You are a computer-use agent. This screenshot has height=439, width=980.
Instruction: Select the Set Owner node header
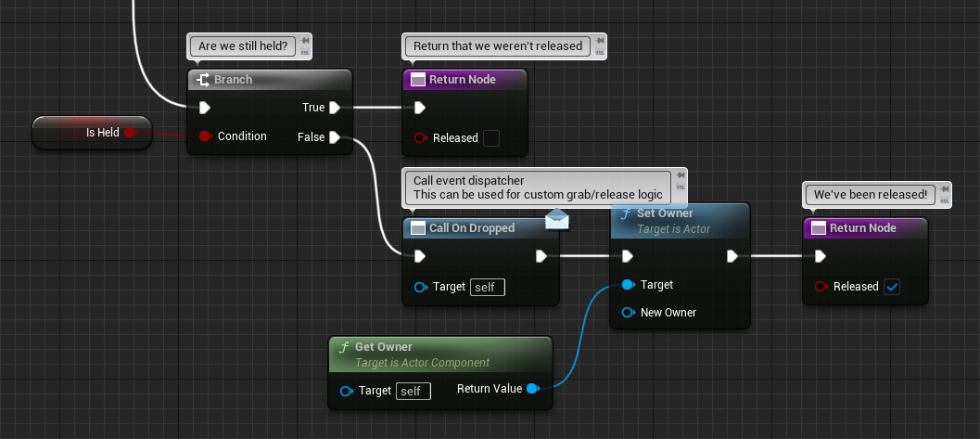(680, 221)
